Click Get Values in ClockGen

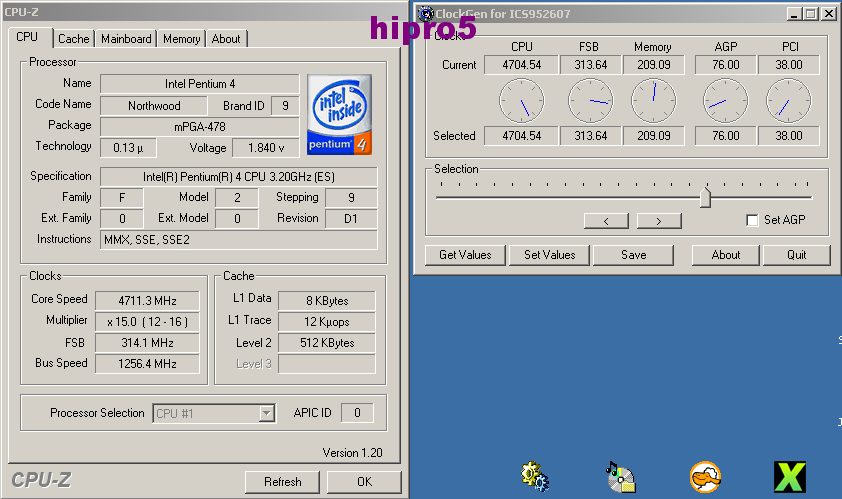[465, 255]
